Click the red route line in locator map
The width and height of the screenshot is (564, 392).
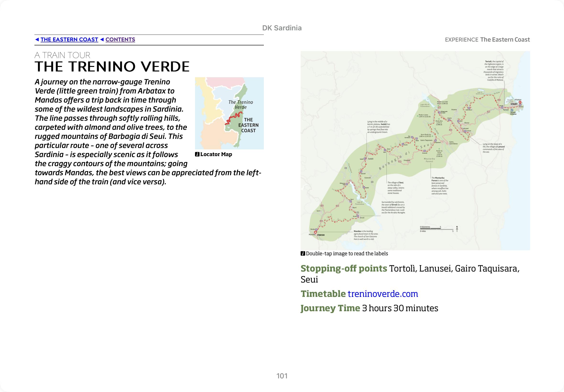tap(233, 118)
